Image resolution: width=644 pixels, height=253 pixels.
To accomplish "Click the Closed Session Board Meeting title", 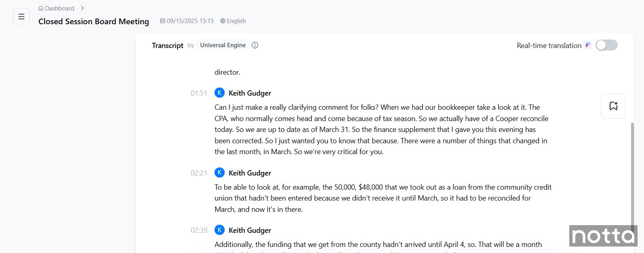I will 94,21.
